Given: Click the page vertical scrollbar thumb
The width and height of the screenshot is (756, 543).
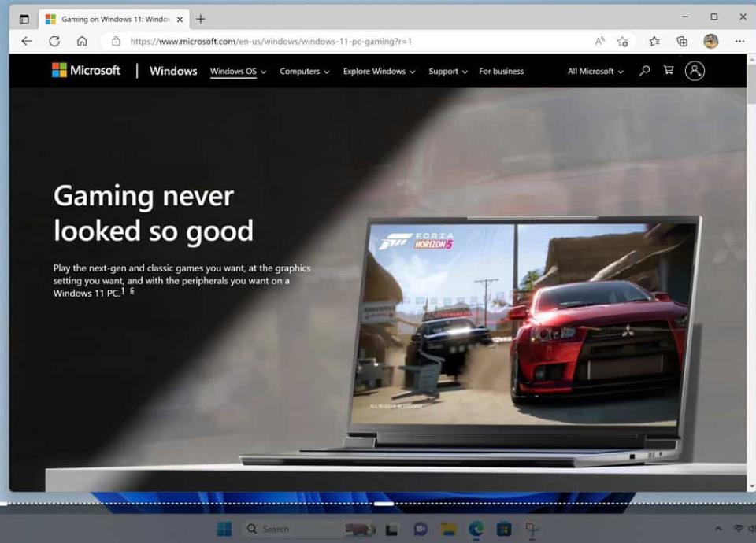Looking at the screenshot, I should pos(751,84).
